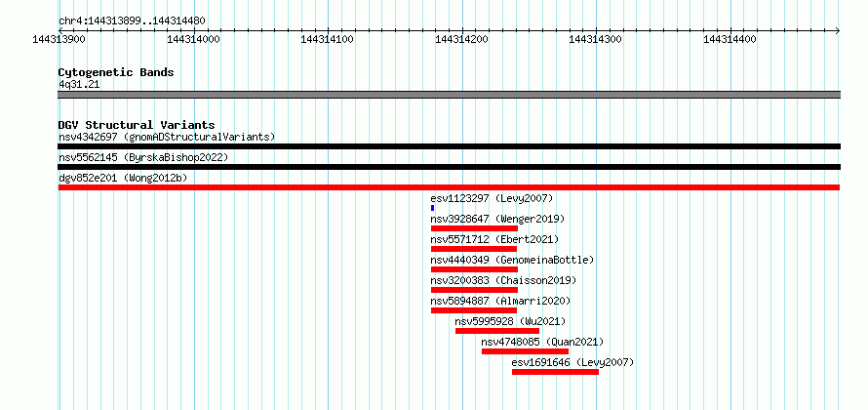Click the nsv4748085 Quan2021 label
Image resolution: width=868 pixels, height=410 pixels.
point(542,342)
